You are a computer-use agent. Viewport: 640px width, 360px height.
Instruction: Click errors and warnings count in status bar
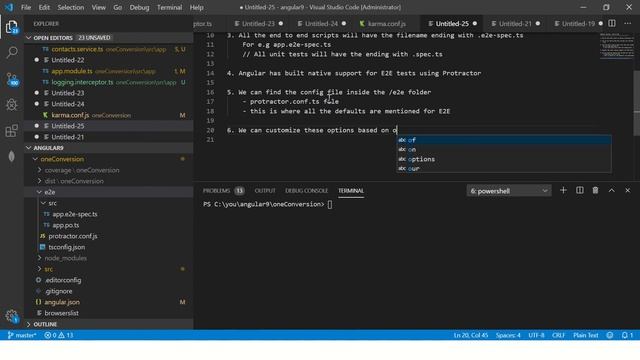(x=58, y=335)
